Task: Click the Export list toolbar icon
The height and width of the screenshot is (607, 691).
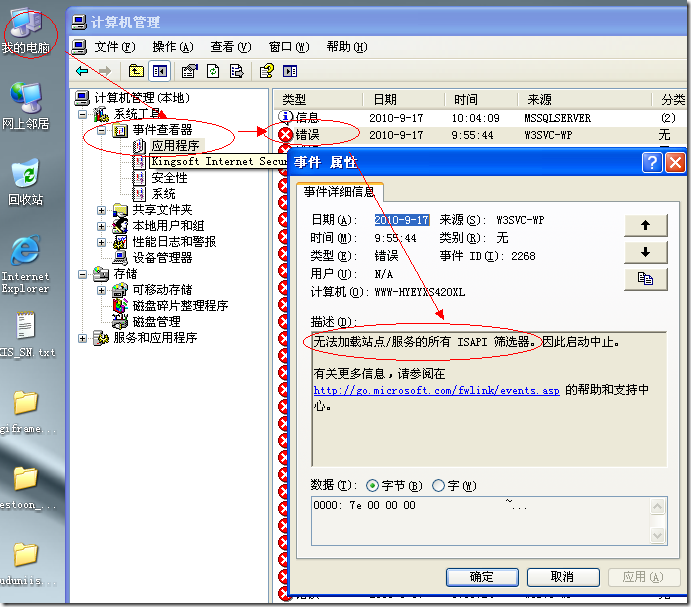Action: point(236,71)
